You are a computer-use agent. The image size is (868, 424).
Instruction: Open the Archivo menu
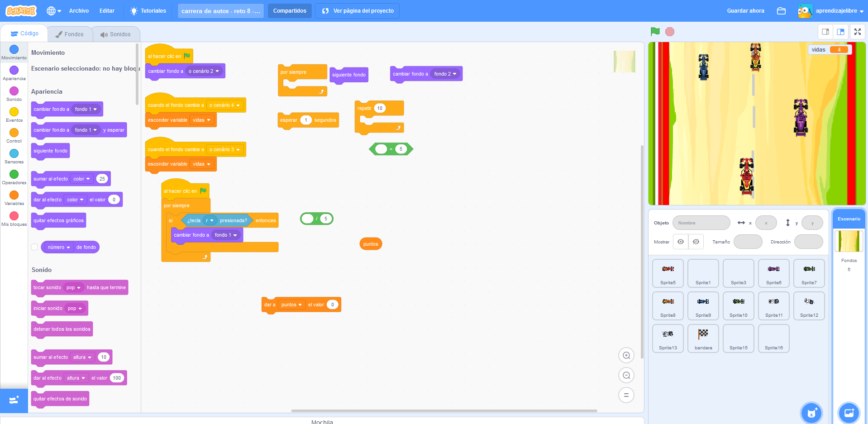pos(79,11)
